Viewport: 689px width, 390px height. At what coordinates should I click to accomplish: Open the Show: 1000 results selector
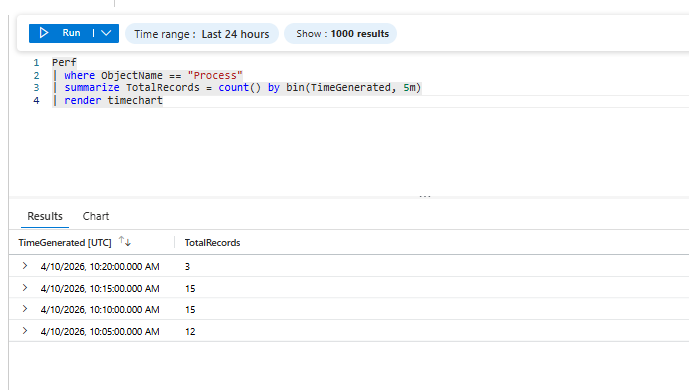tap(341, 34)
